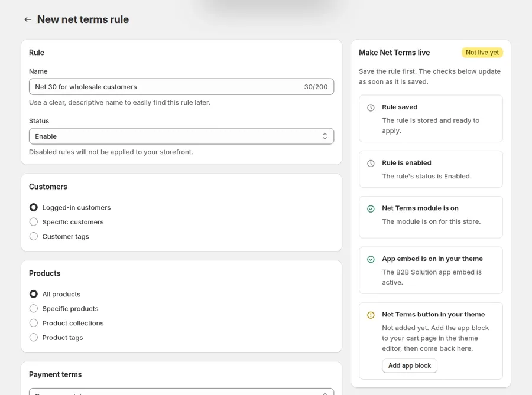The image size is (532, 395).
Task: Click 'Use a clear, descriptive name' help text
Action: click(x=119, y=102)
